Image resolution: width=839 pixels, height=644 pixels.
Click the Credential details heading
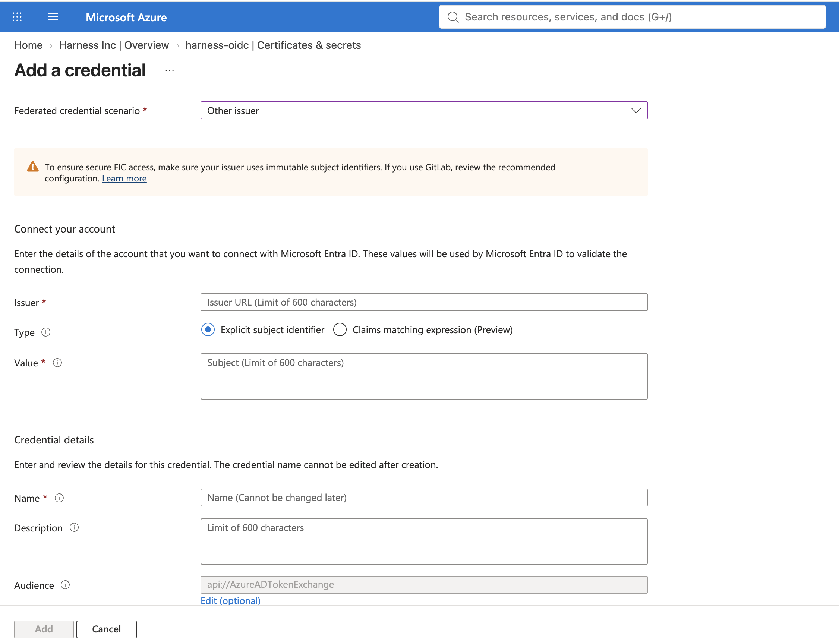54,440
